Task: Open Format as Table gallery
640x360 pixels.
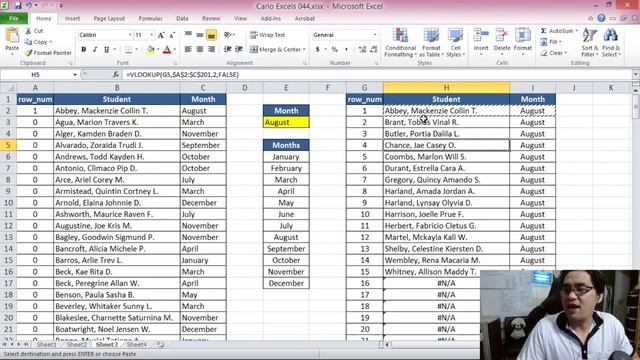Action: coord(431,42)
